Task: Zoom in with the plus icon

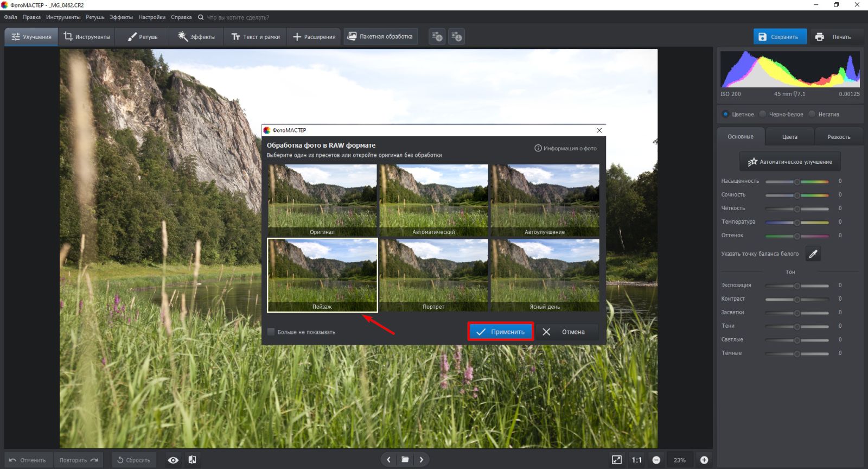Action: pos(704,460)
